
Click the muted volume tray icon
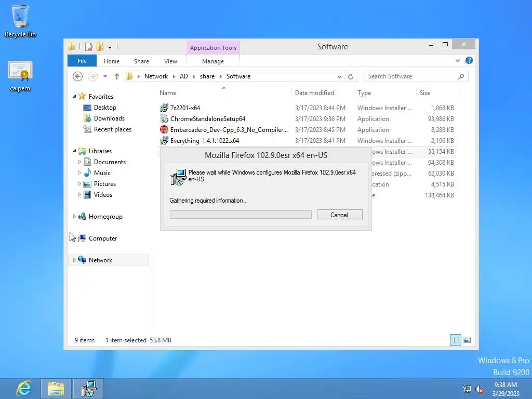click(x=480, y=389)
